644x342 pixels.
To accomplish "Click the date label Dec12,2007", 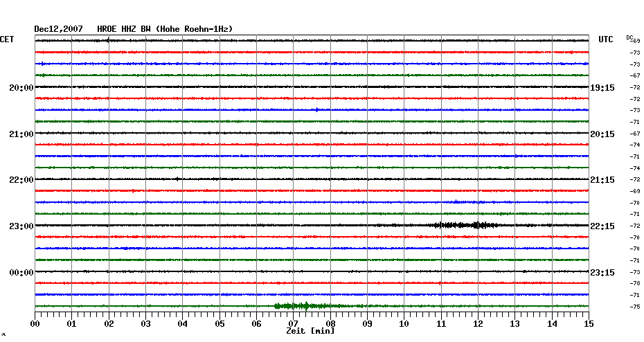I will tap(58, 29).
